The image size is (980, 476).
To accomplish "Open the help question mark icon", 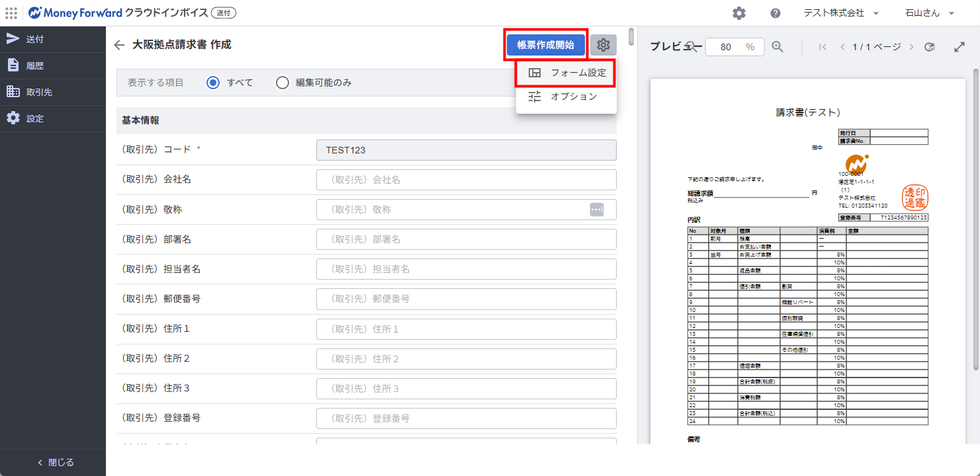I will click(x=776, y=13).
